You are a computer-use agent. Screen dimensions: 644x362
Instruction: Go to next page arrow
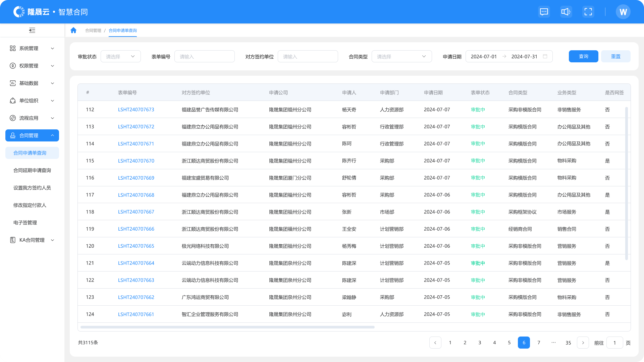583,343
